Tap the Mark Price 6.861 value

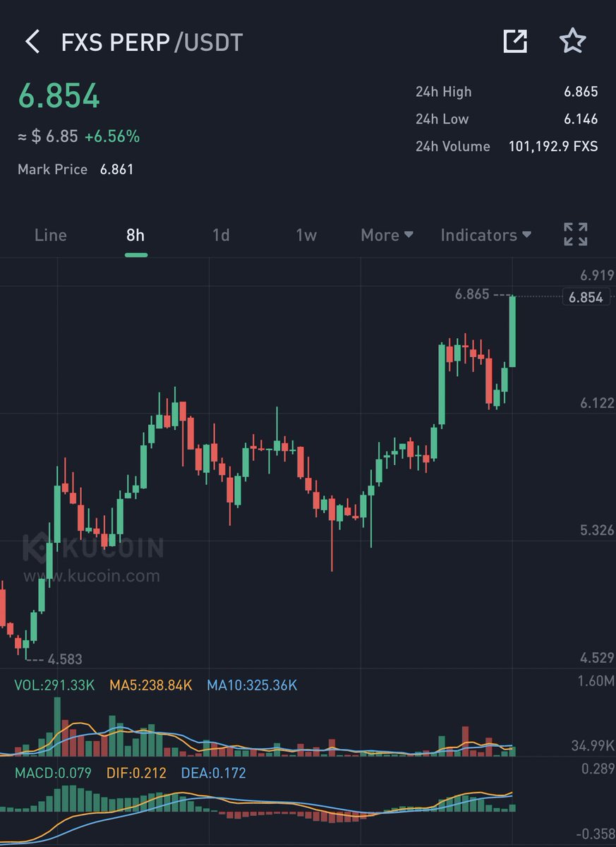tap(116, 169)
